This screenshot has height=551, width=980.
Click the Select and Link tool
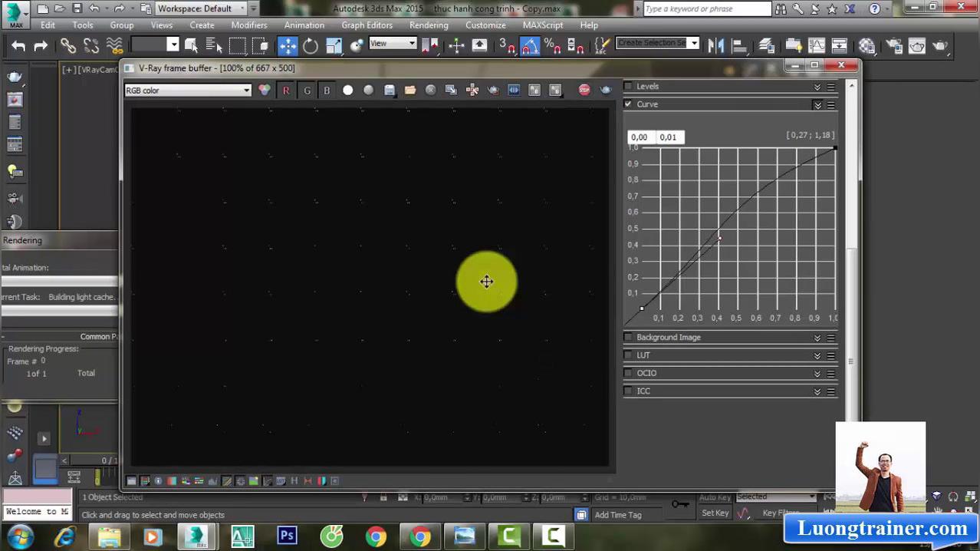click(68, 45)
